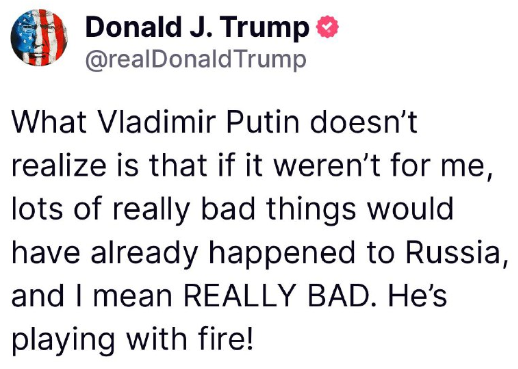This screenshot has height=369, width=518.
Task: Click the word "doesn't" in the first line
Action: tap(363, 122)
